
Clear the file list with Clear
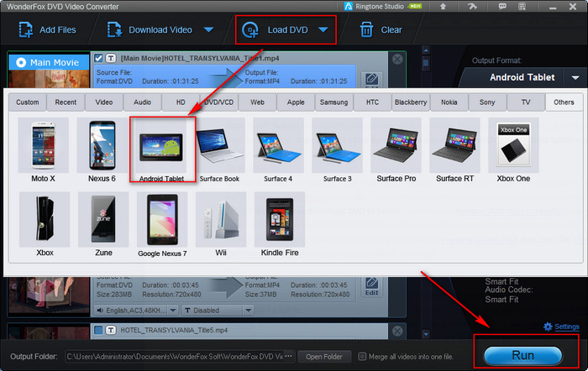coord(381,29)
